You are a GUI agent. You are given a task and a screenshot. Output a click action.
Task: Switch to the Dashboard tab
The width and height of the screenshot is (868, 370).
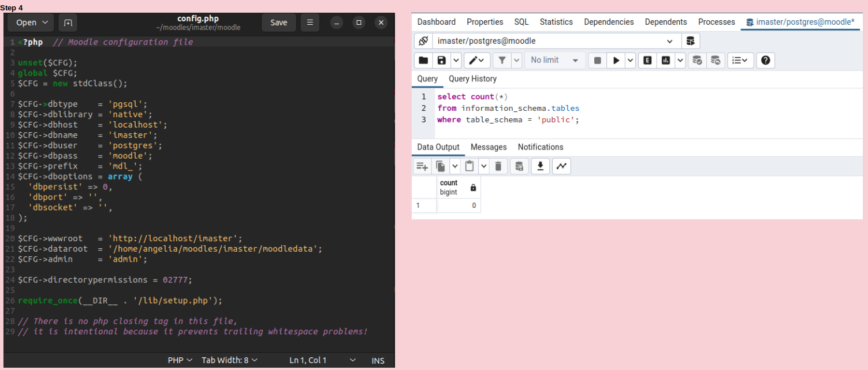pyautogui.click(x=437, y=22)
